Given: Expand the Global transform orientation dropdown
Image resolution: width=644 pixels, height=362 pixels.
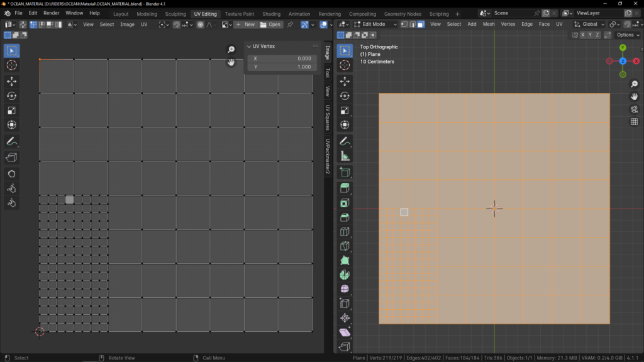Looking at the screenshot, I should coord(589,24).
